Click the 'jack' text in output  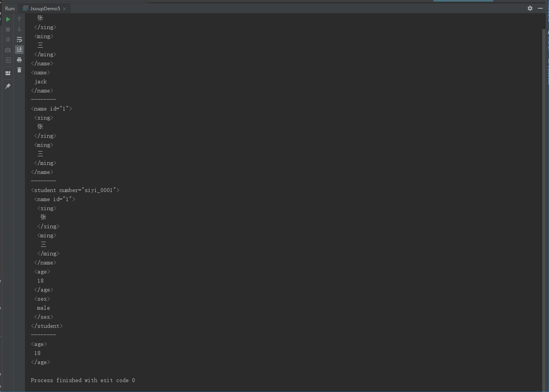[x=41, y=81]
